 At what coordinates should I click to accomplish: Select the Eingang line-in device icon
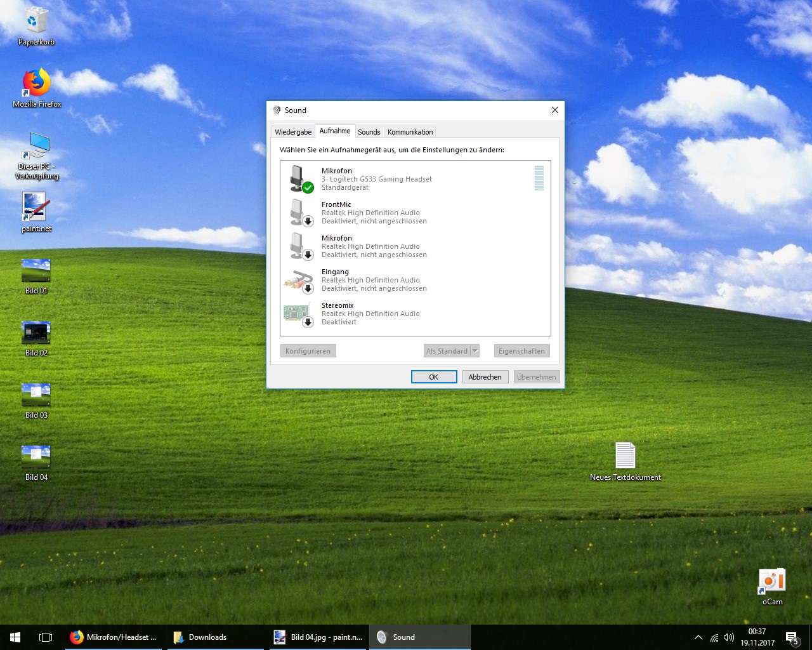299,280
